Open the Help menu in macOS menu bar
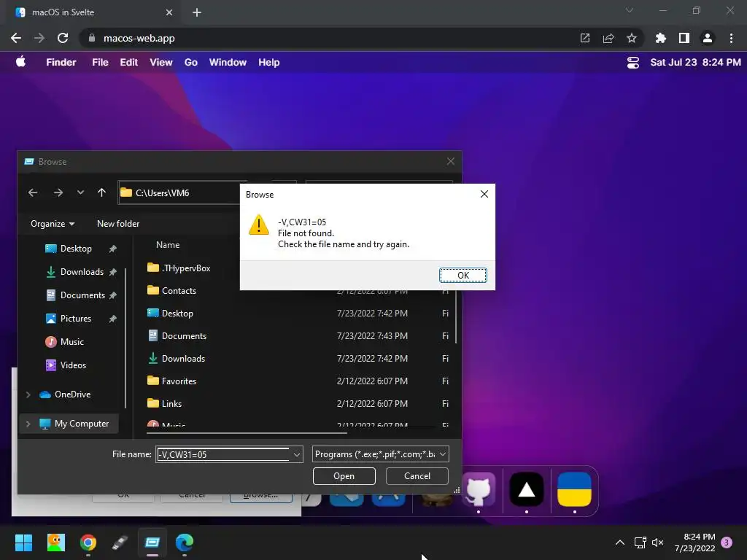 coord(268,63)
